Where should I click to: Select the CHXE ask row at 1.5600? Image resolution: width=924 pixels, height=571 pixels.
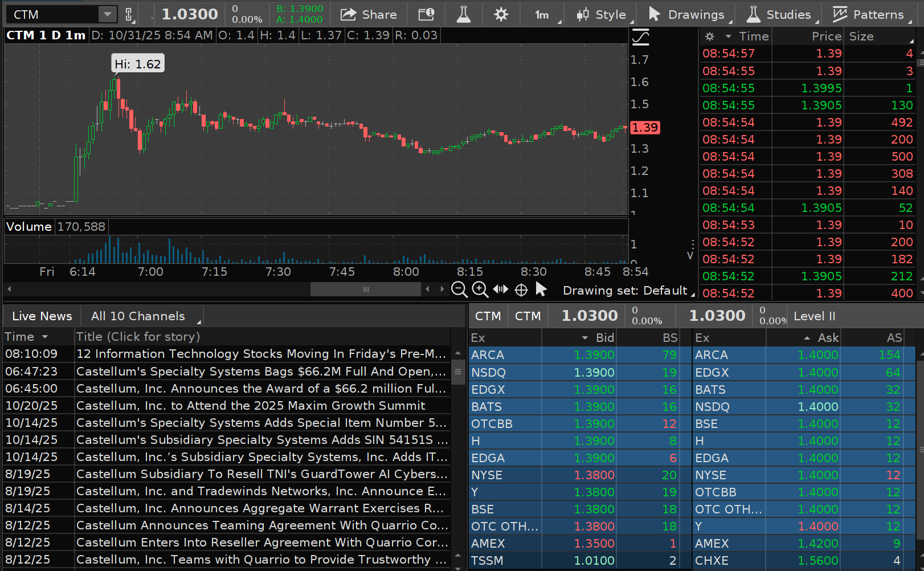[x=804, y=561]
